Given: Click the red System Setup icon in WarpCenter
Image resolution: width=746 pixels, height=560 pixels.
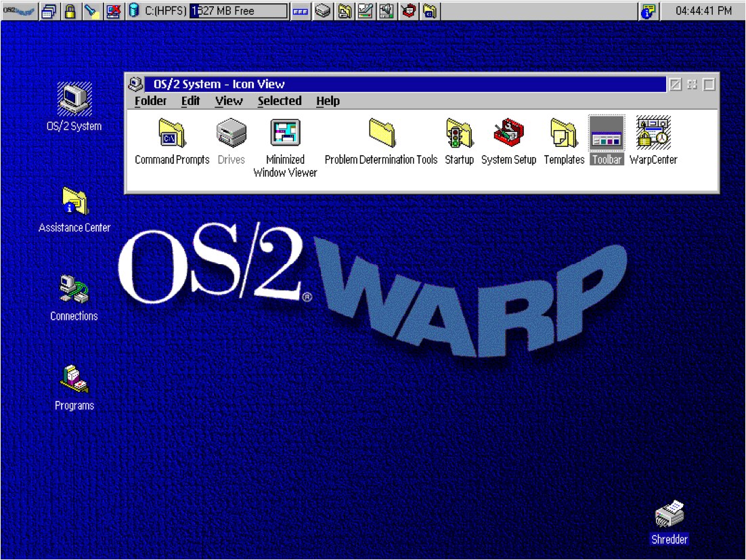Looking at the screenshot, I should [408, 10].
